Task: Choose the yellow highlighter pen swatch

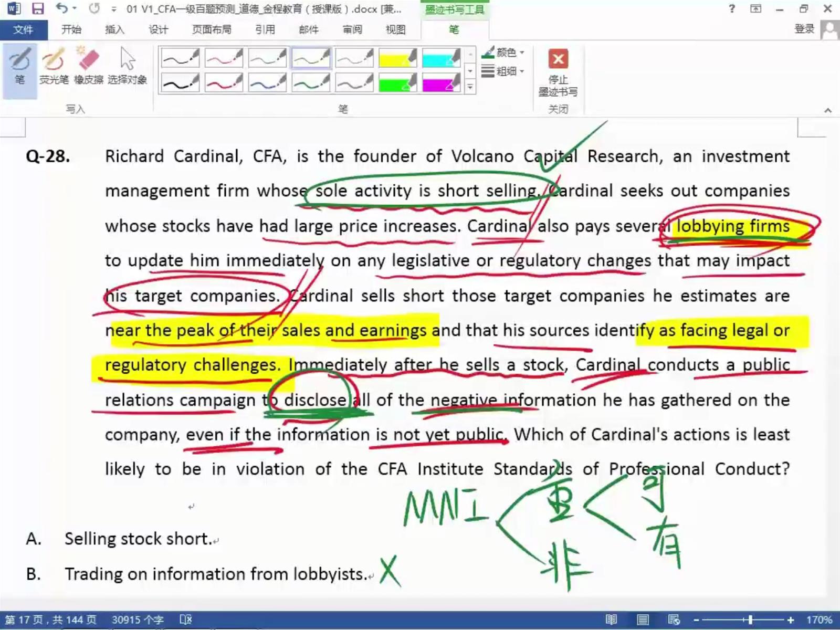Action: (397, 58)
